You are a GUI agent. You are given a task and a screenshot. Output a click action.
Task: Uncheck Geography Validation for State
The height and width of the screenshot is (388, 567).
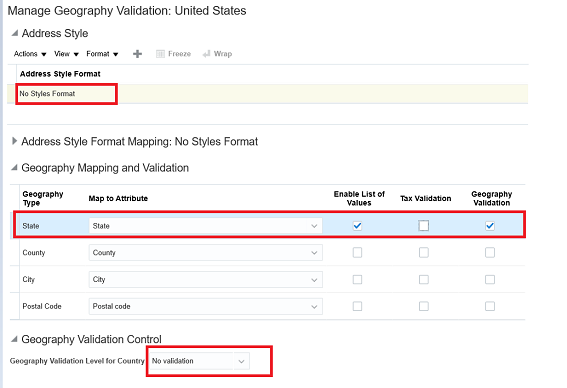tap(490, 226)
